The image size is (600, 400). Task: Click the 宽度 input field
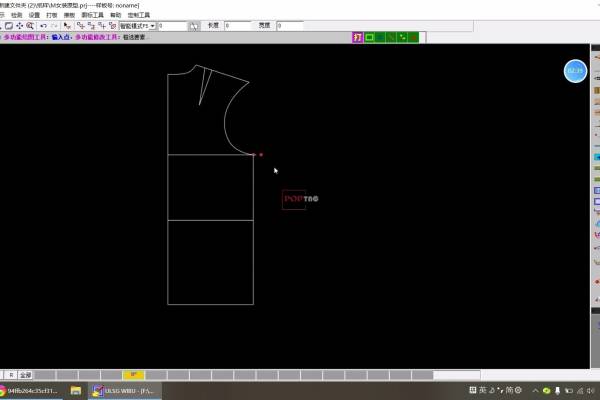click(x=290, y=26)
